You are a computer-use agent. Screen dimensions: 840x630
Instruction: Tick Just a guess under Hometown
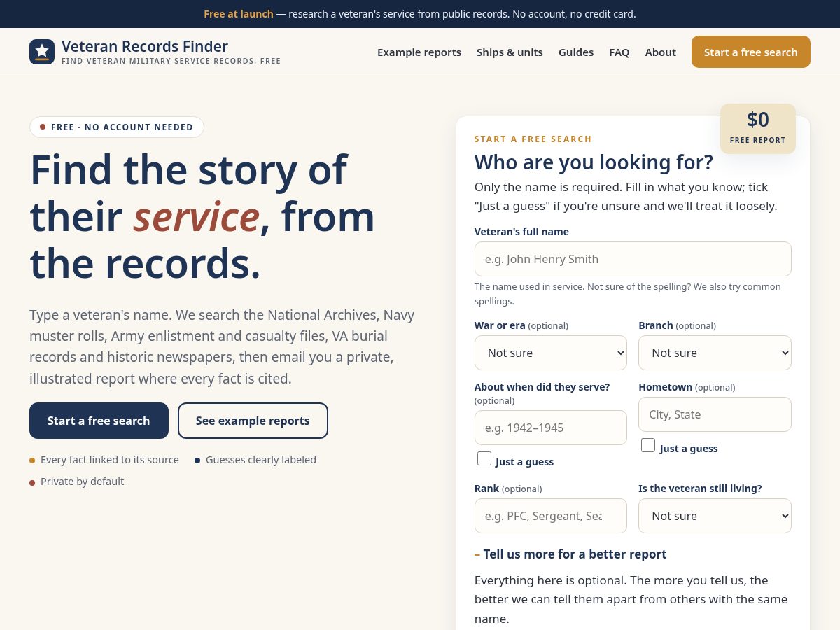648,446
